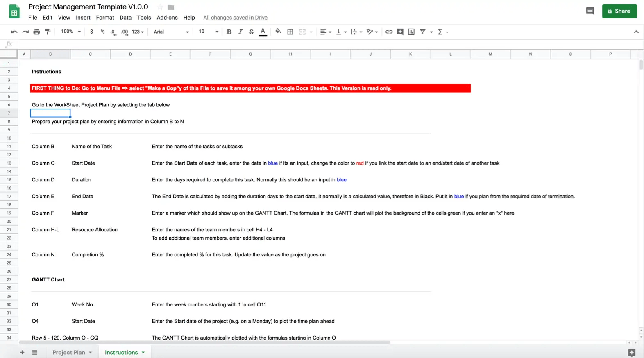
Task: Click the Explore icon at bottom right
Action: (631, 352)
